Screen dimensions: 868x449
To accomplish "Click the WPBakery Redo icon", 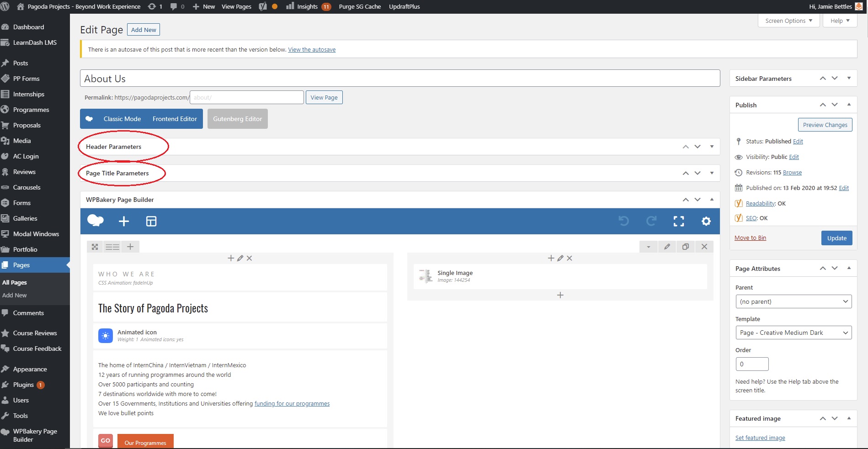I will (651, 222).
